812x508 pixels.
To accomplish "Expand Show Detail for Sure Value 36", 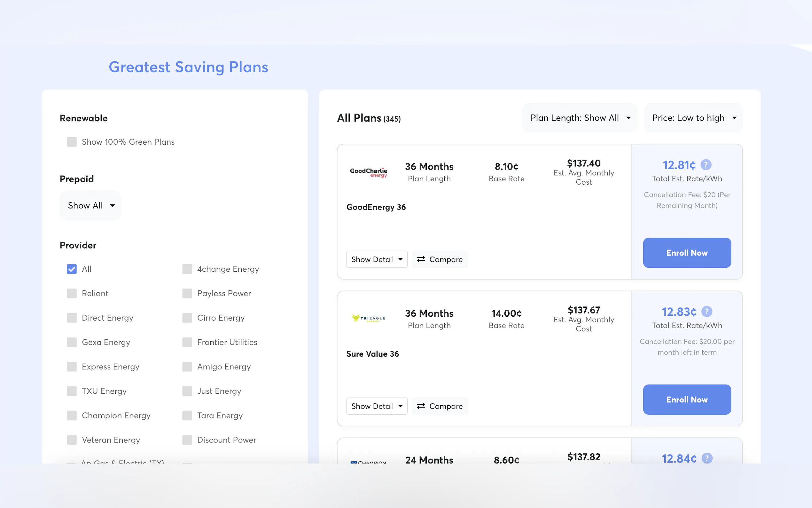I will [377, 406].
